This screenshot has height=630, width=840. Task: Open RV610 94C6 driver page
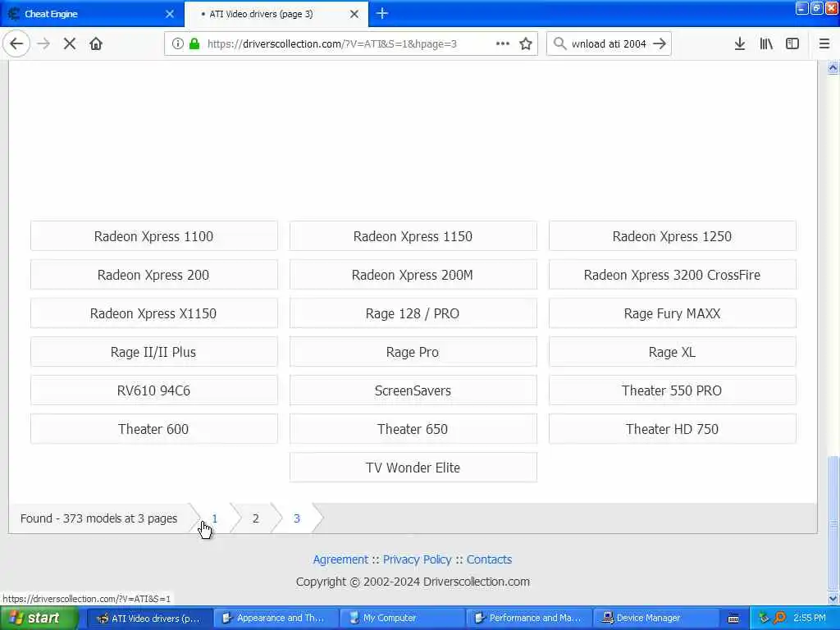153,390
